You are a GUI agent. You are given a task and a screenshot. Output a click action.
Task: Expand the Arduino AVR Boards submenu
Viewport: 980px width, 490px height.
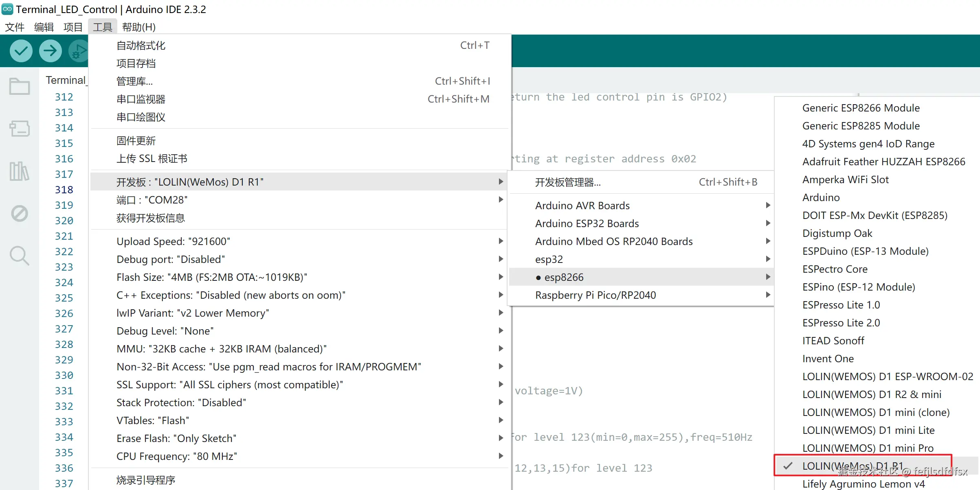coord(582,206)
